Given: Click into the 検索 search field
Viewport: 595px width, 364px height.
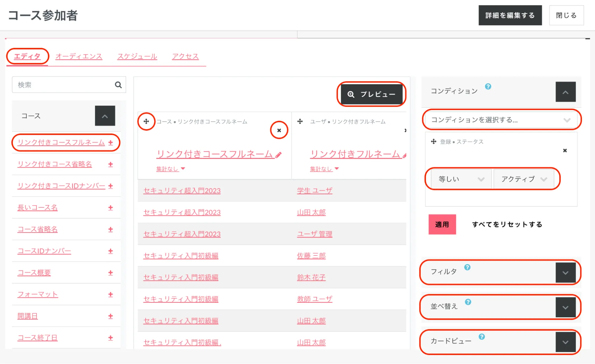Looking at the screenshot, I should pos(63,85).
